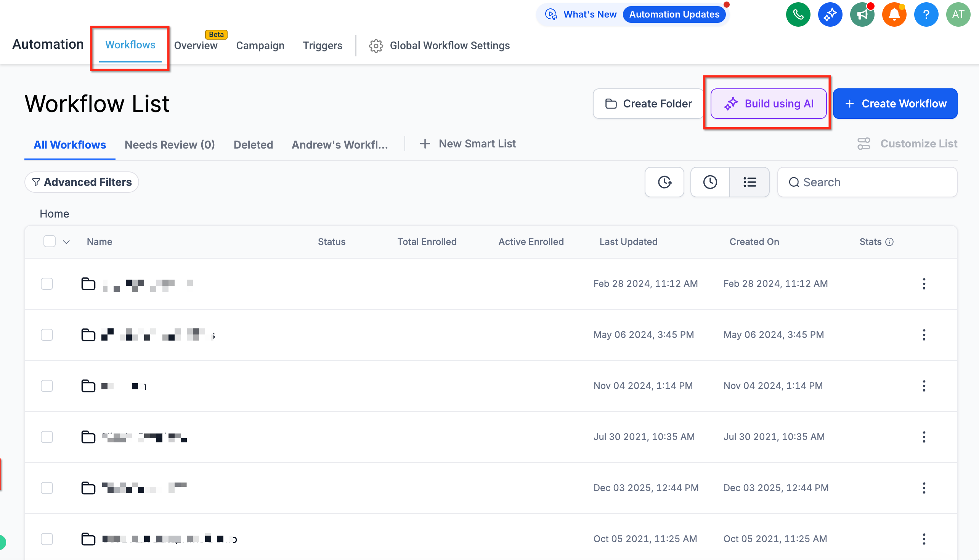Click the Status column header
Viewport: 979px width, 560px height.
tap(331, 242)
